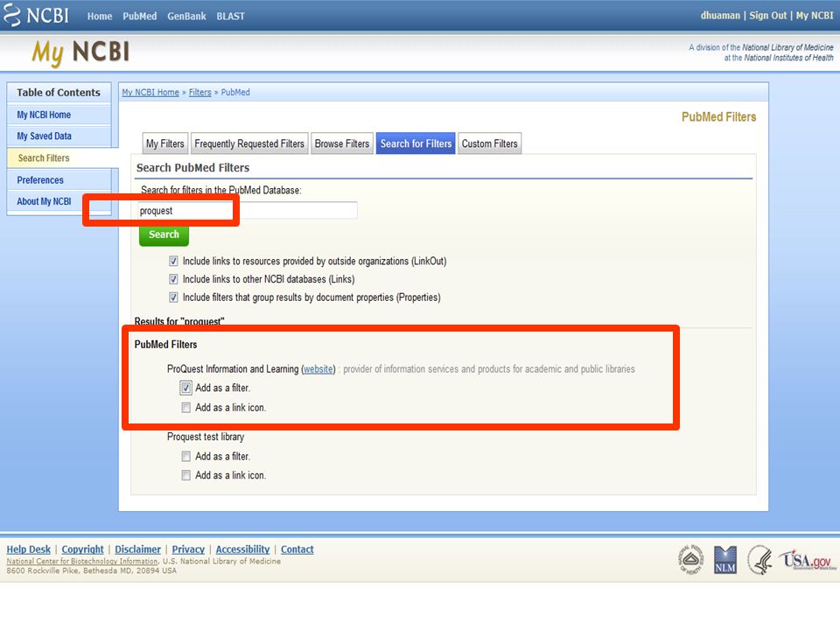
Task: Click 'ProQuest Information and Learning' result text
Action: (x=233, y=369)
